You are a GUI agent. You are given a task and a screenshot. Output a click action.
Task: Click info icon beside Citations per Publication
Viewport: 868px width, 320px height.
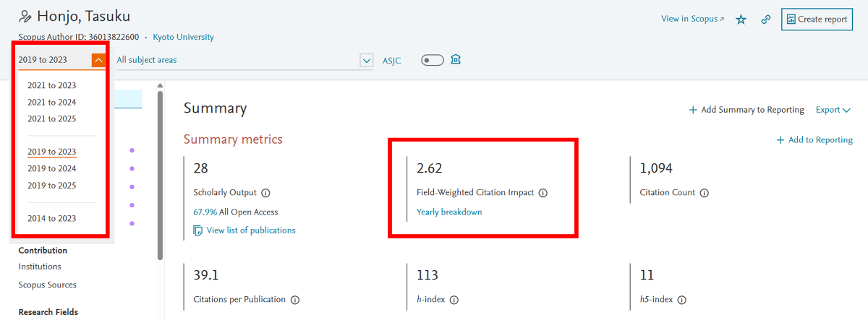(x=295, y=300)
